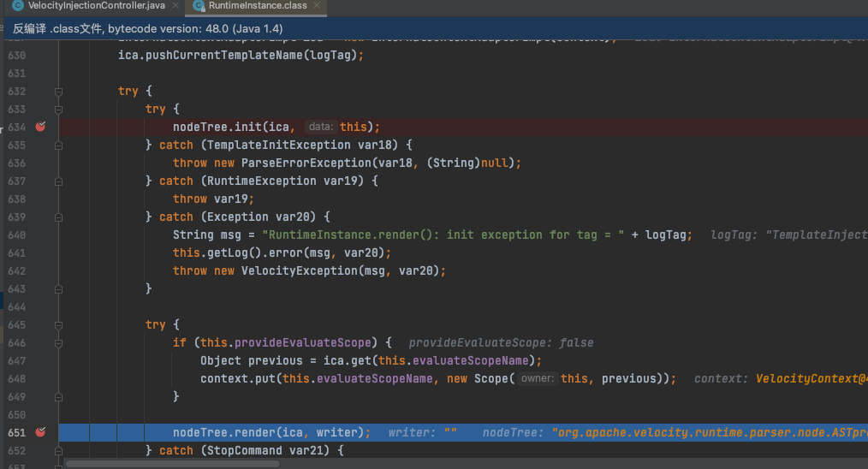
Task: Click RuntimeException in the catch on line 637
Action: pyautogui.click(x=261, y=181)
